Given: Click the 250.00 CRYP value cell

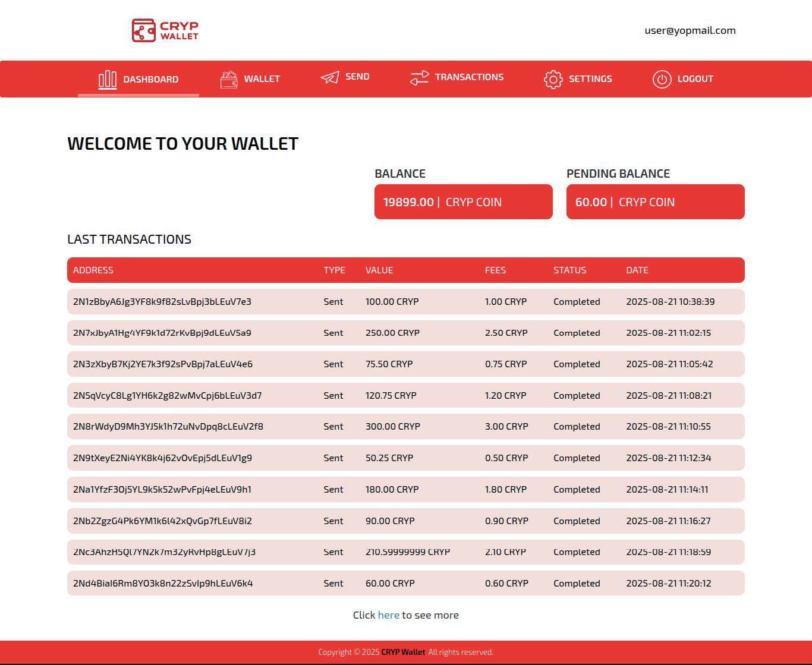Looking at the screenshot, I should 392,333.
